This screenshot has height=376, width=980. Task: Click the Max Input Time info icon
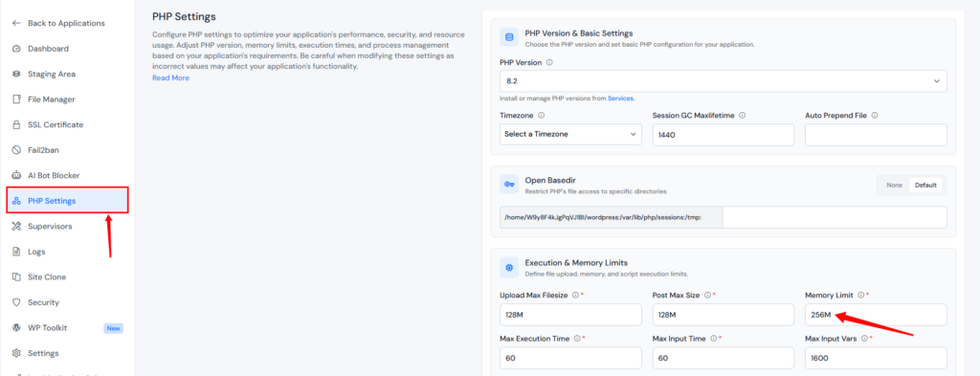(x=713, y=339)
